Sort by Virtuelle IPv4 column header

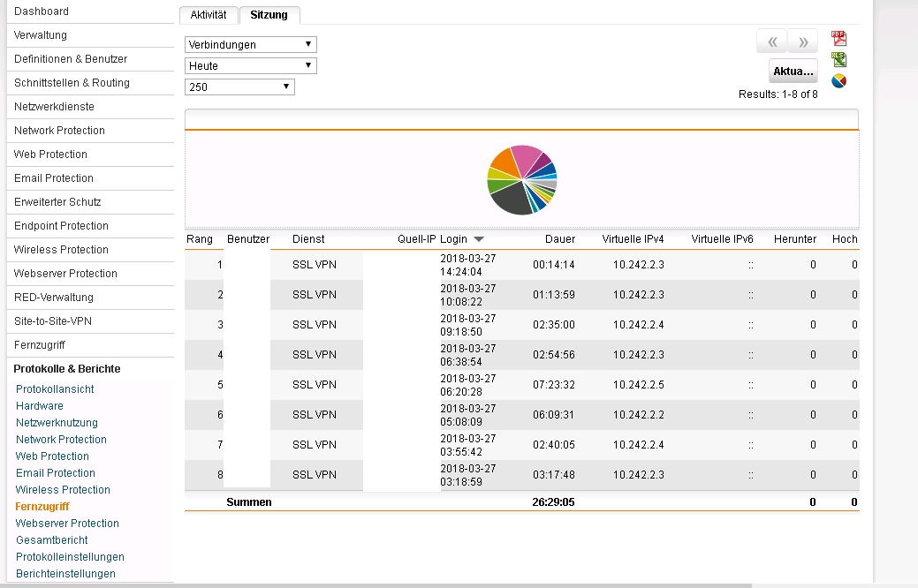633,239
